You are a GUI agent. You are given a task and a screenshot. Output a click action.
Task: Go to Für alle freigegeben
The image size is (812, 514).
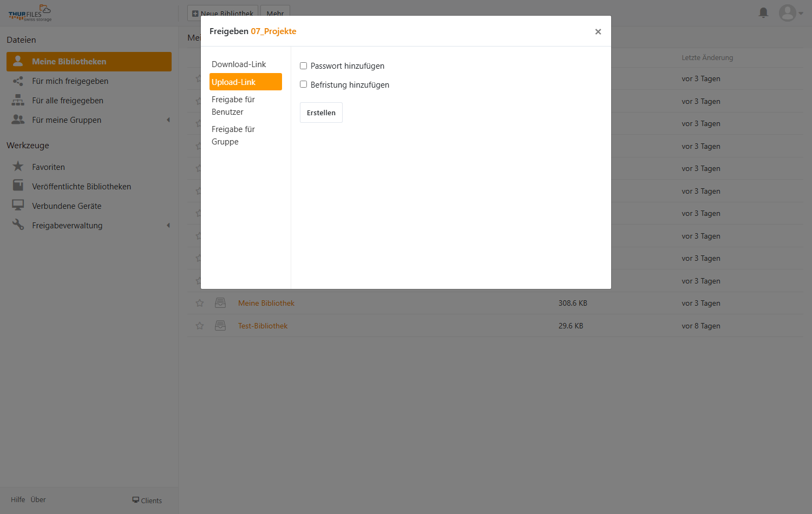(89, 101)
